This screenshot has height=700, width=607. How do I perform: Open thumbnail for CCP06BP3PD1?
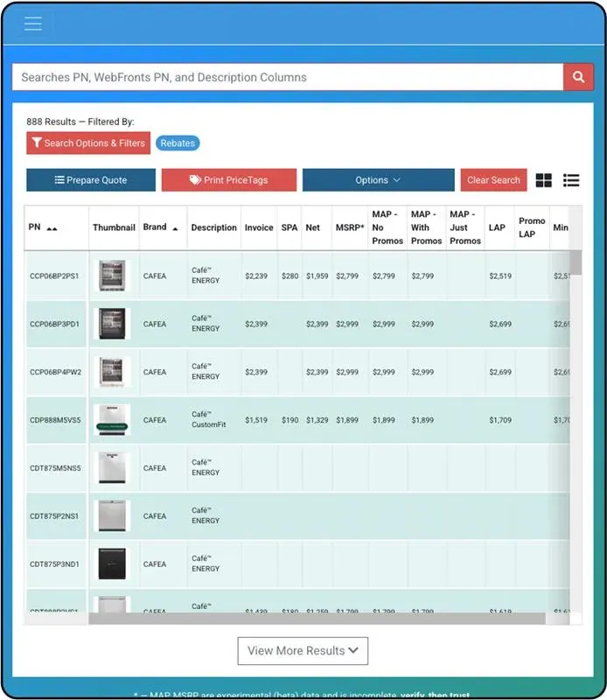pos(112,324)
